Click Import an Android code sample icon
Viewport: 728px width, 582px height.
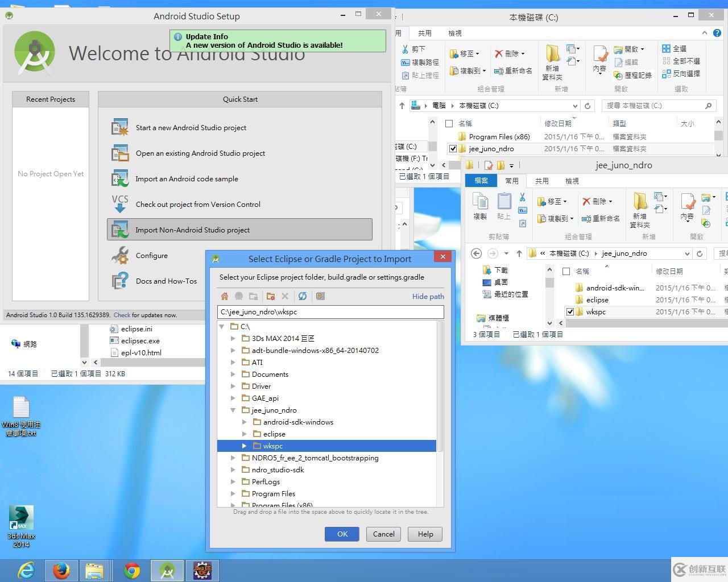click(x=120, y=178)
